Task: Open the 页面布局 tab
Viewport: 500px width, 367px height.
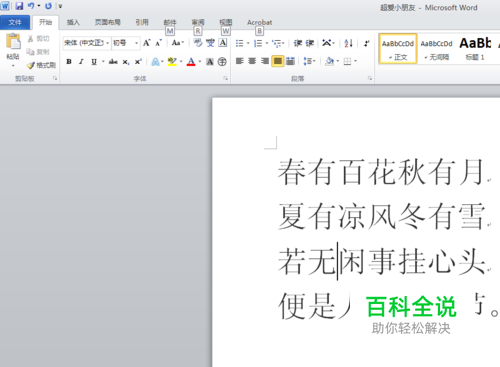Action: (107, 22)
